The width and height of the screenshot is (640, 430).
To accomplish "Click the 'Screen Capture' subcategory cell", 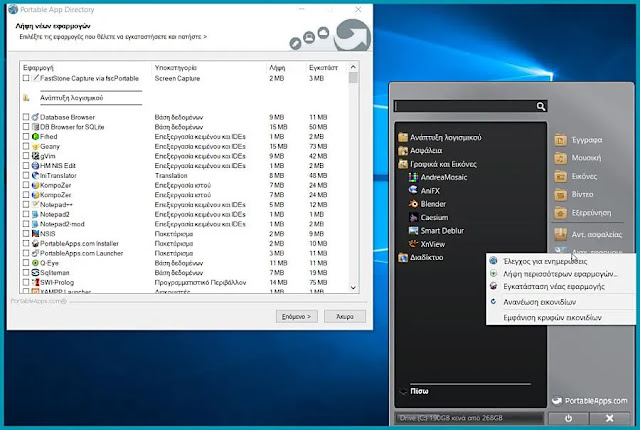I will (177, 78).
